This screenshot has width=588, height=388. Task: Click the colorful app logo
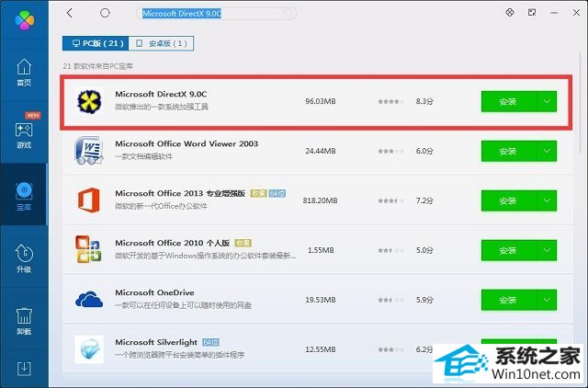point(25,20)
